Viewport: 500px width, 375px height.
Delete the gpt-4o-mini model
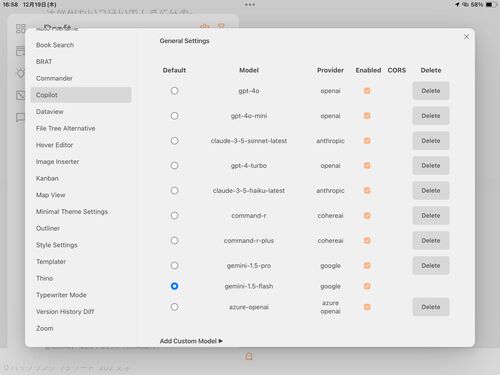pos(431,116)
